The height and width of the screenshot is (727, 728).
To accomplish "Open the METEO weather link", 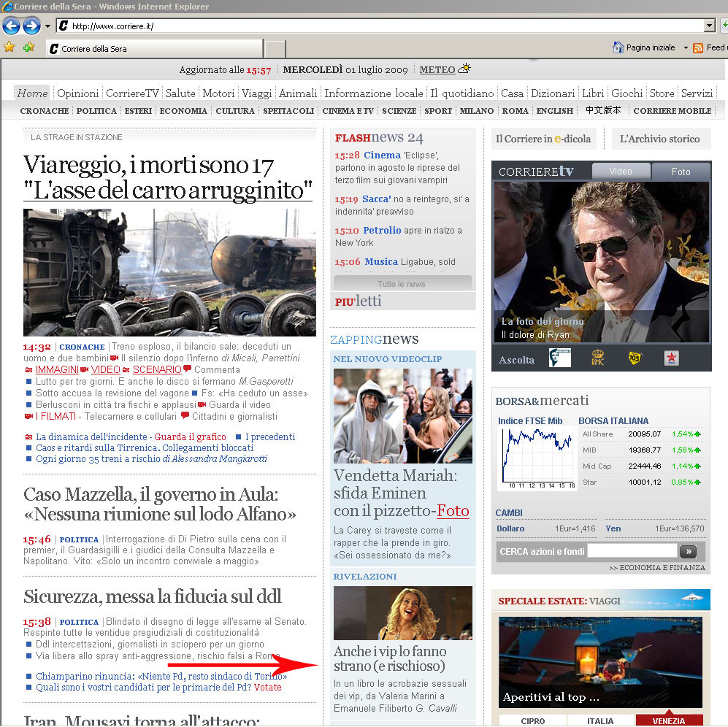I will (x=437, y=69).
